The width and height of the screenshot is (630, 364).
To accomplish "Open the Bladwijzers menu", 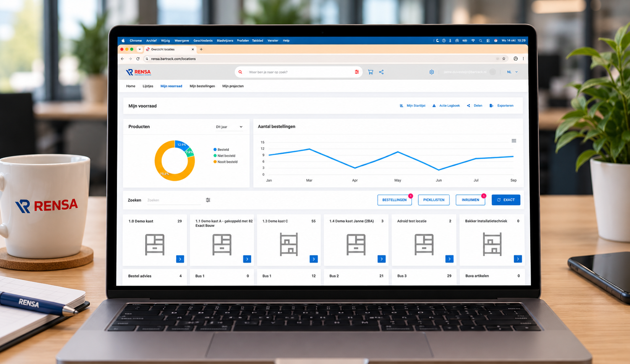I will coord(225,40).
